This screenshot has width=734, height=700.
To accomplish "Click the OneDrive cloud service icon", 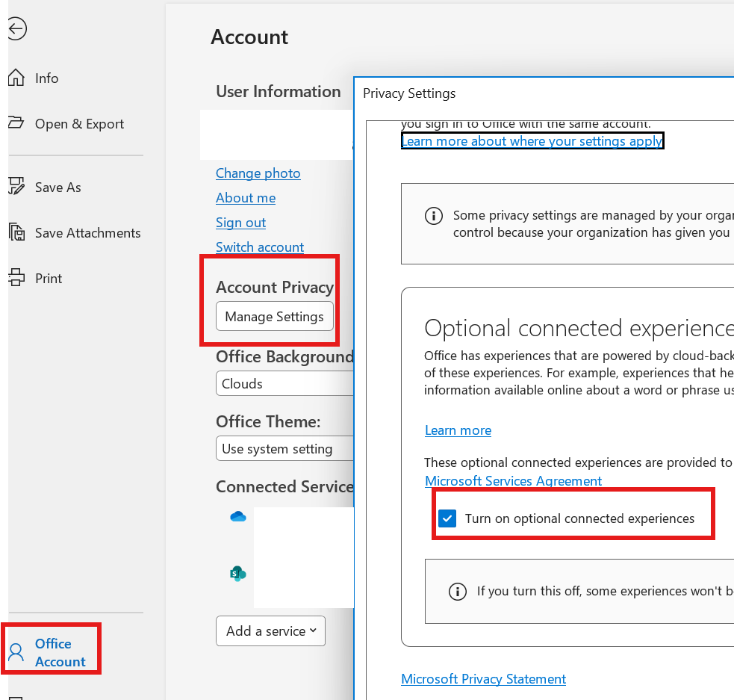I will [x=237, y=516].
